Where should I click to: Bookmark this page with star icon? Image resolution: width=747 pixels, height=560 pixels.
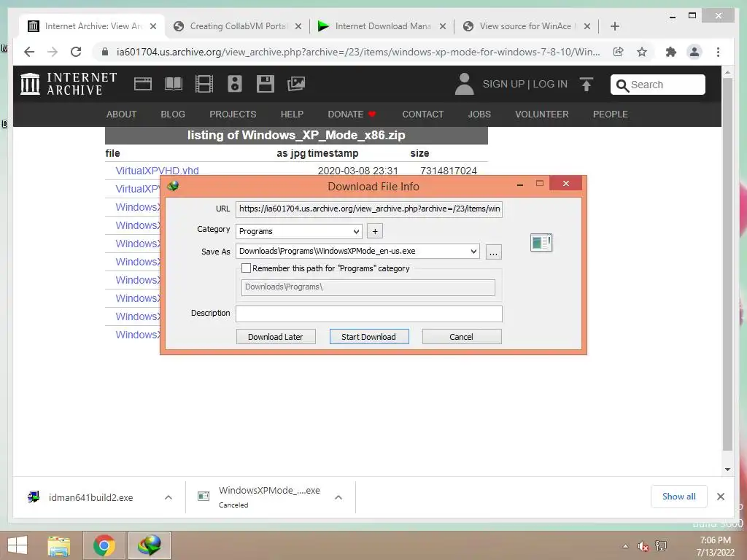[x=642, y=52]
